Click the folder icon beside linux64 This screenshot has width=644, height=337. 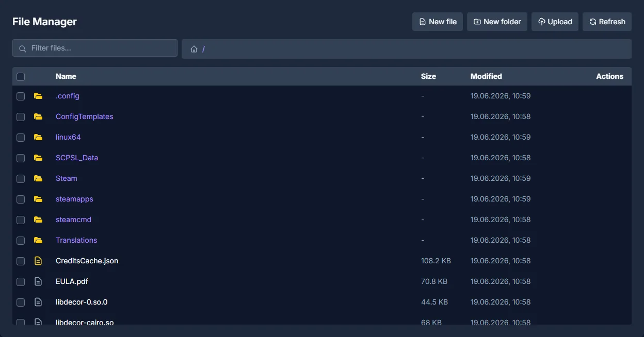(x=38, y=137)
